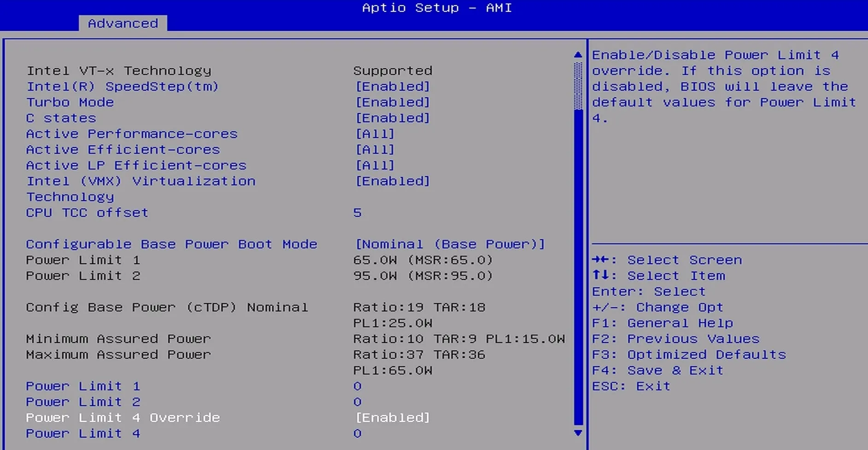This screenshot has height=450, width=868.
Task: Open the Nominal (Base Power) boot mode option
Action: (450, 244)
